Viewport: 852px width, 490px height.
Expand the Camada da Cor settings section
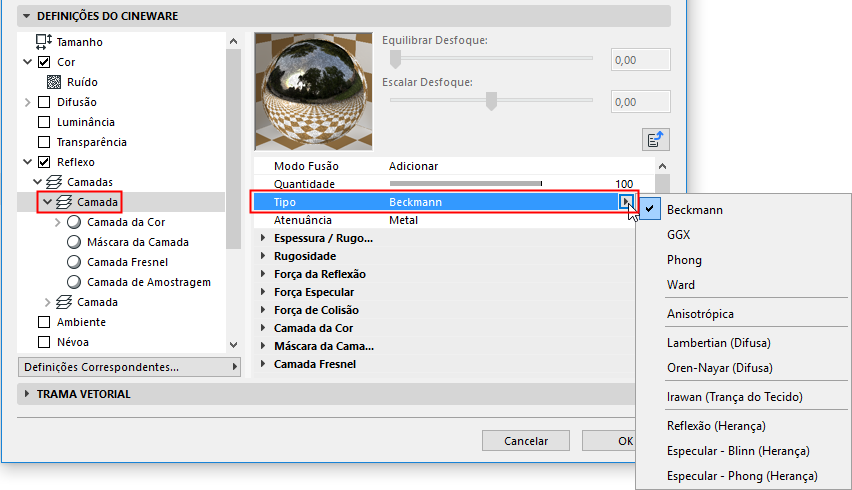(x=263, y=328)
